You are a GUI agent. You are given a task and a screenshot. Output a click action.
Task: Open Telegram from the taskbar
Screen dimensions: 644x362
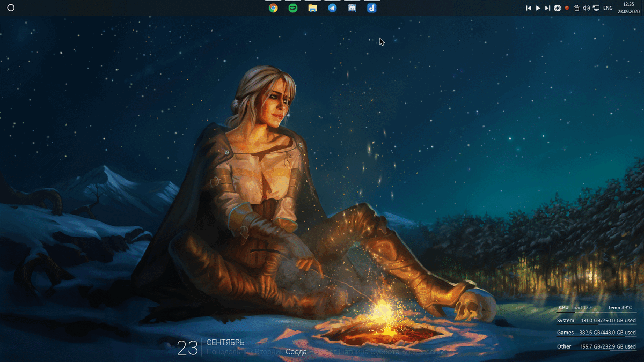pyautogui.click(x=332, y=8)
